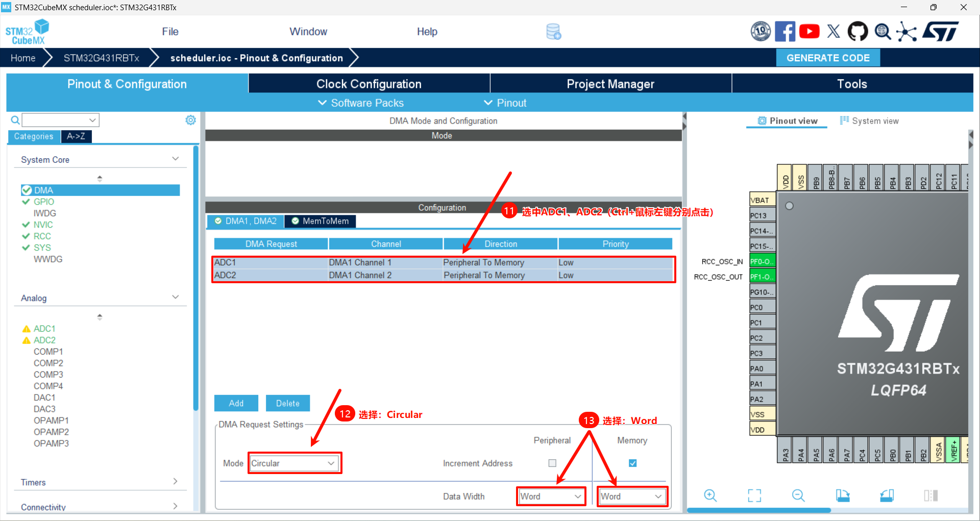Open the categories settings gear
The width and height of the screenshot is (980, 521).
pyautogui.click(x=190, y=120)
